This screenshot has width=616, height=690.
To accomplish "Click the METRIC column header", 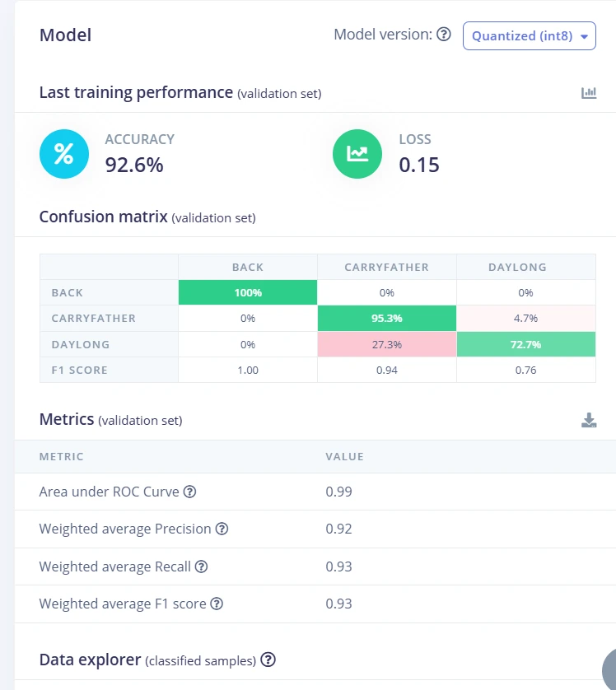I will 61,457.
